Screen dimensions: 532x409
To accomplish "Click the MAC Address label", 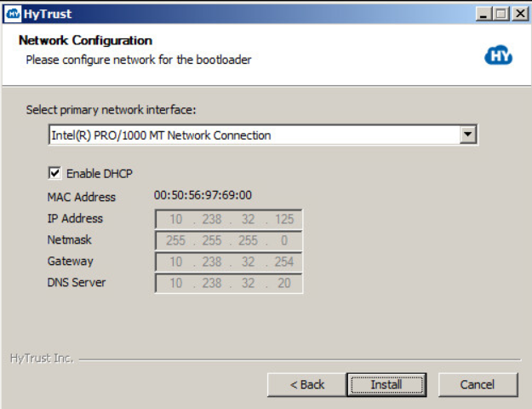I will [x=82, y=197].
